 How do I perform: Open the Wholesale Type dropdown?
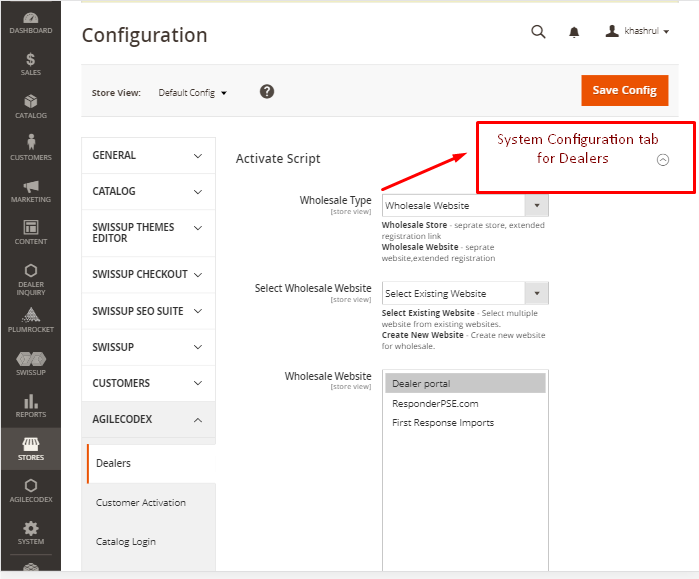(x=465, y=205)
